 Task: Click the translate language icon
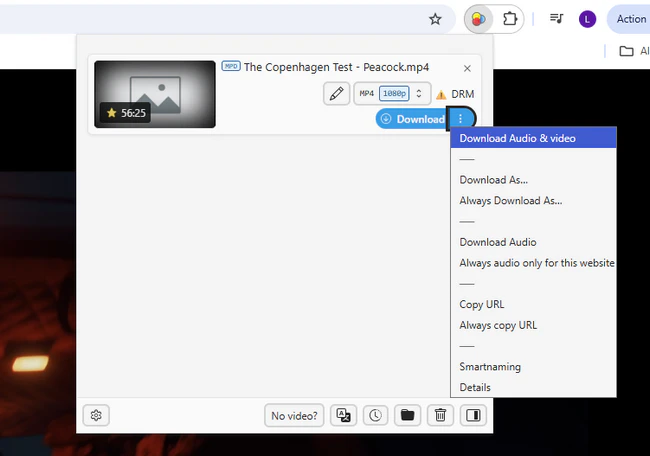pos(343,415)
